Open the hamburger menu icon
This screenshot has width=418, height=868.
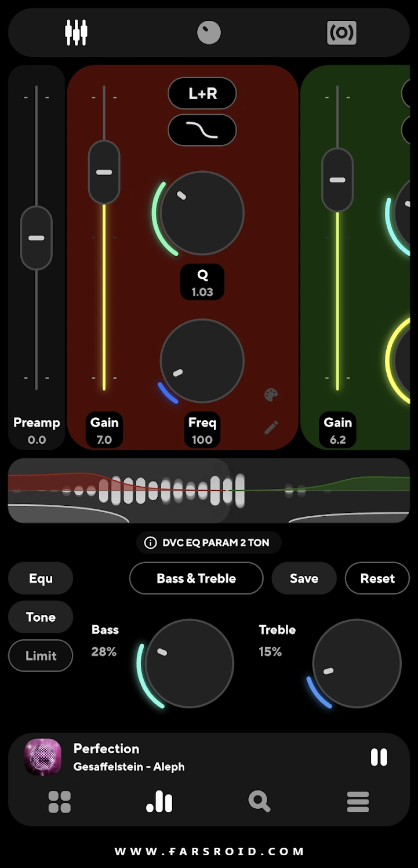tap(358, 802)
